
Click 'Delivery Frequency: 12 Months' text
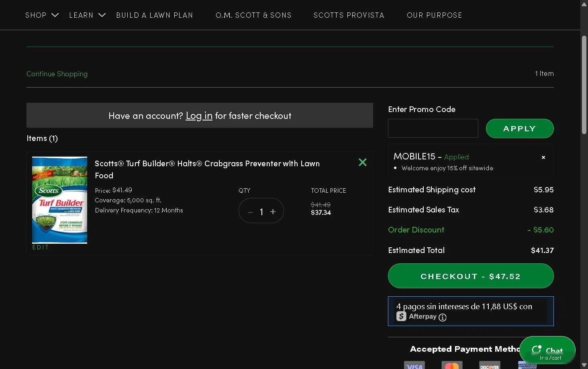pyautogui.click(x=139, y=210)
